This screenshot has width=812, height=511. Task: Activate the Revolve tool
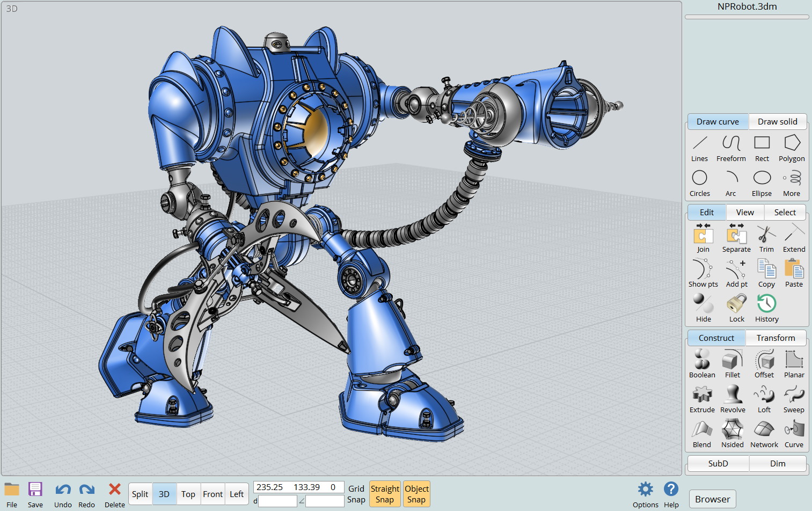[733, 399]
